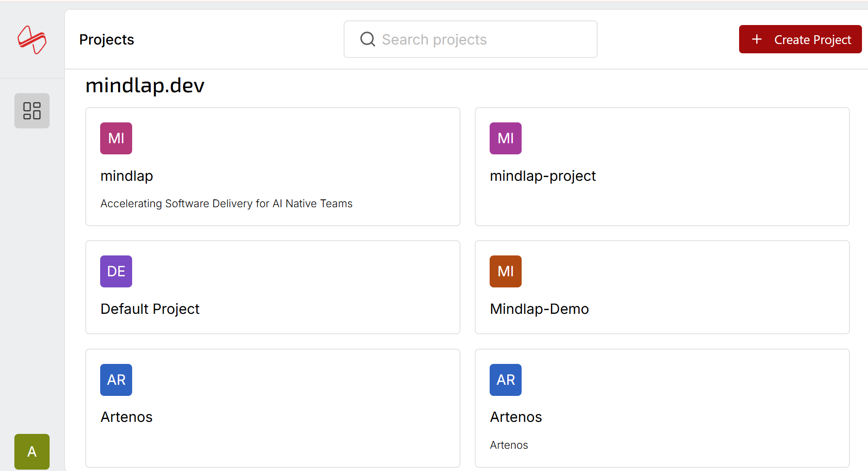Screen dimensions: 868x471
Task: Open the Artenos title lacking a description
Action: [127, 417]
